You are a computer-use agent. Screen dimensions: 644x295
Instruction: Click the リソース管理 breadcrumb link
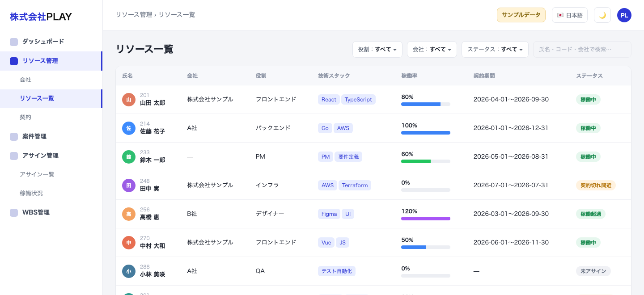tap(134, 15)
